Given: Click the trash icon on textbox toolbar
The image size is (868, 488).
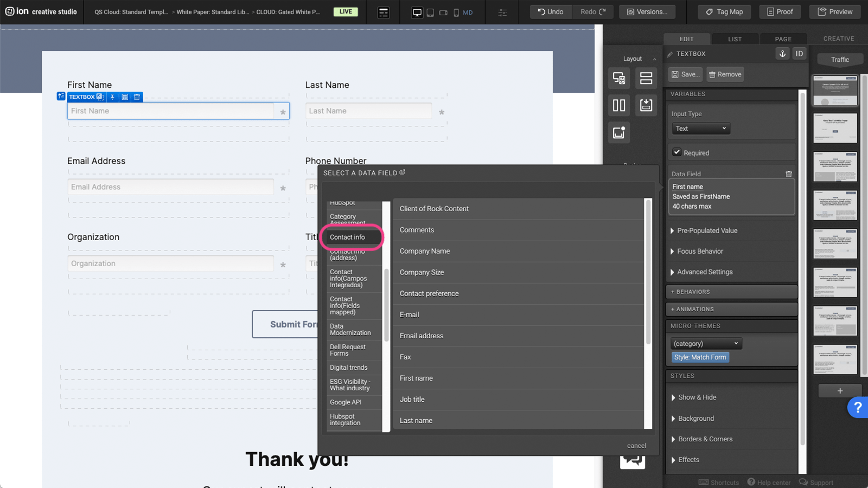Looking at the screenshot, I should (x=137, y=97).
